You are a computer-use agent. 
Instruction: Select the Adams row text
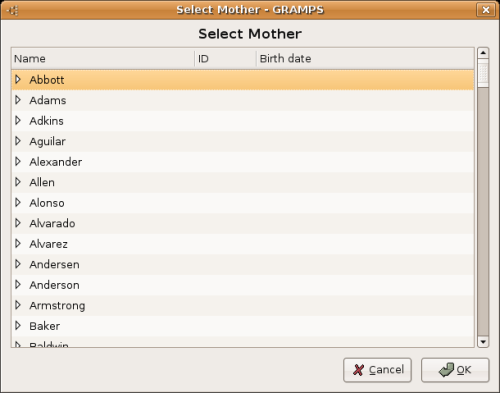coord(48,100)
